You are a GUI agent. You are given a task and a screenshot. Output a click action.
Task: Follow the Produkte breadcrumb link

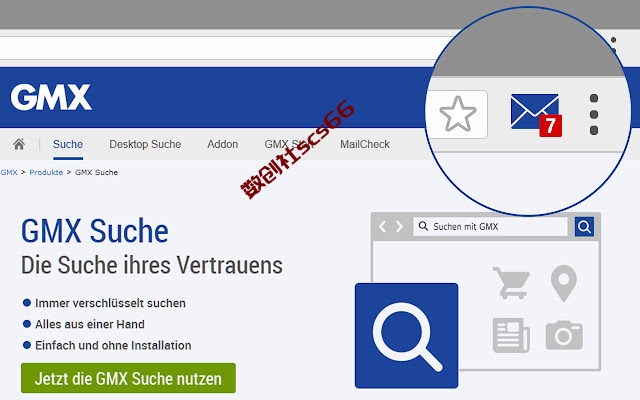pyautogui.click(x=46, y=172)
